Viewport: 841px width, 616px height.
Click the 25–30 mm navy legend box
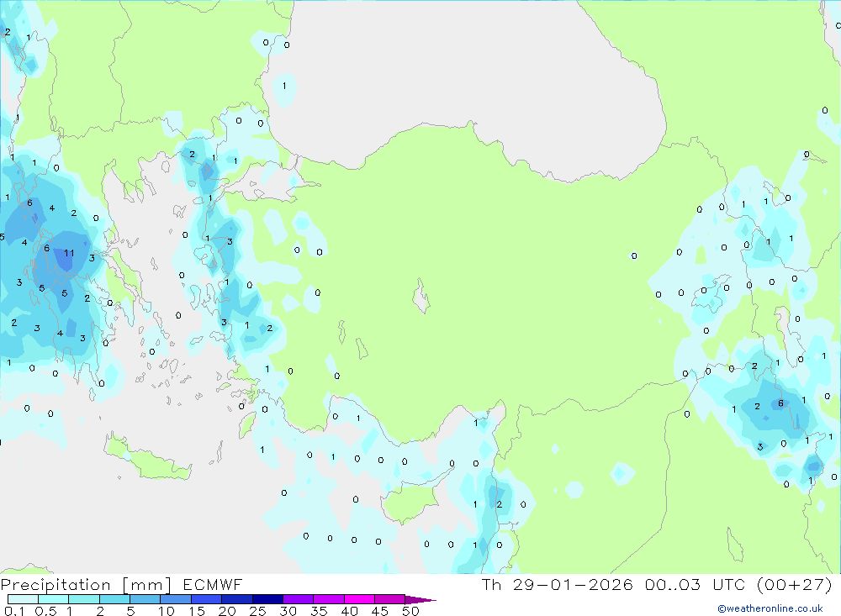click(x=267, y=599)
